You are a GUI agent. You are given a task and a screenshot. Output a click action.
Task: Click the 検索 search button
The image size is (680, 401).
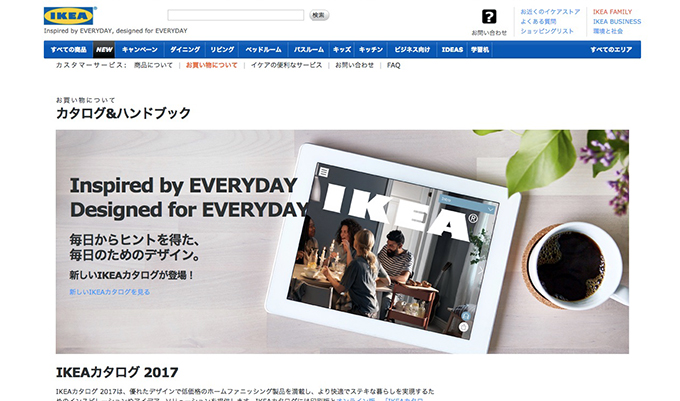[x=319, y=15]
